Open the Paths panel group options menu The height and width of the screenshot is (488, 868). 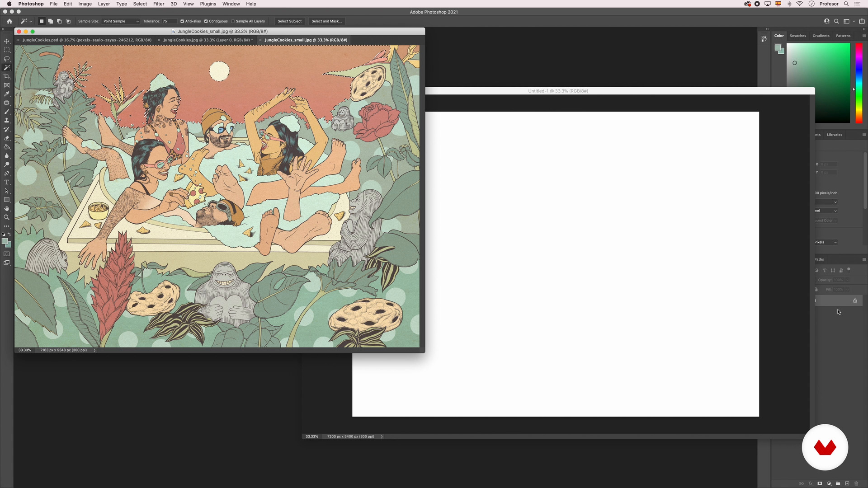[x=864, y=259]
